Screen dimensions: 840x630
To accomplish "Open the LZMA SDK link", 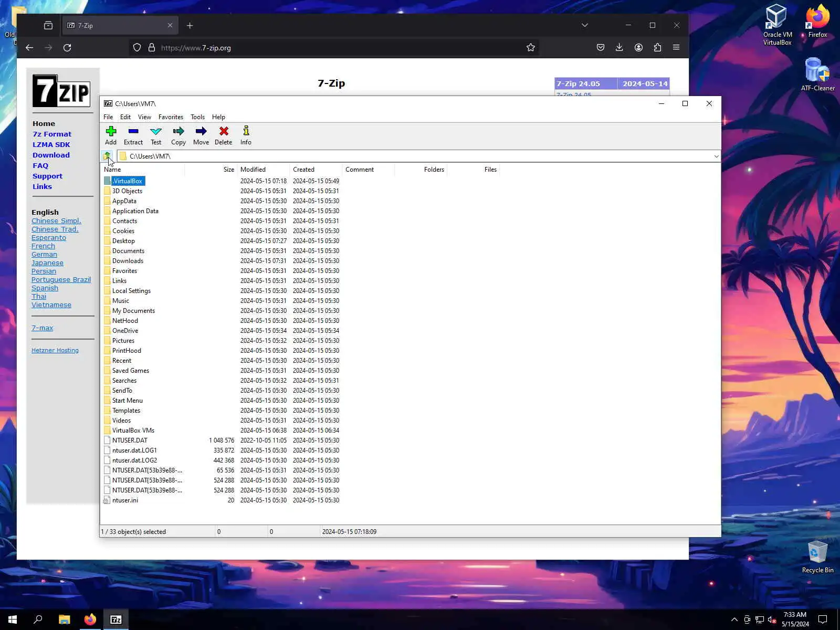I will [51, 144].
